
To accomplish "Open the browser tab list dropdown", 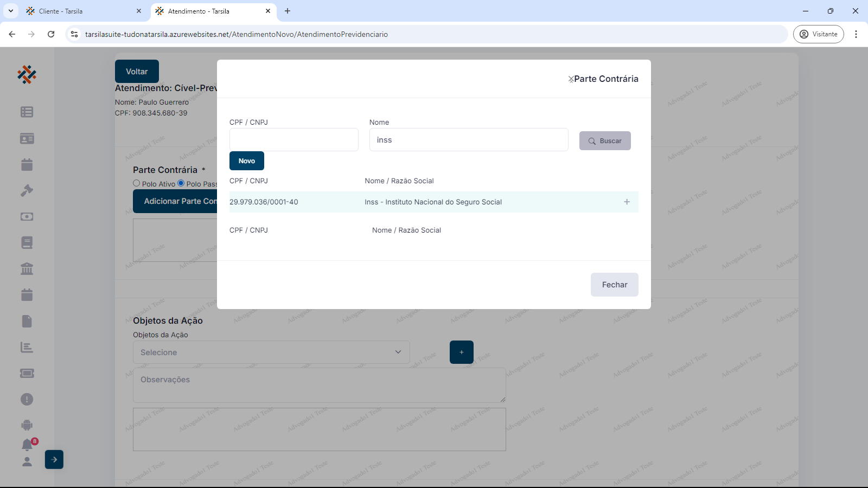I will click(x=11, y=11).
